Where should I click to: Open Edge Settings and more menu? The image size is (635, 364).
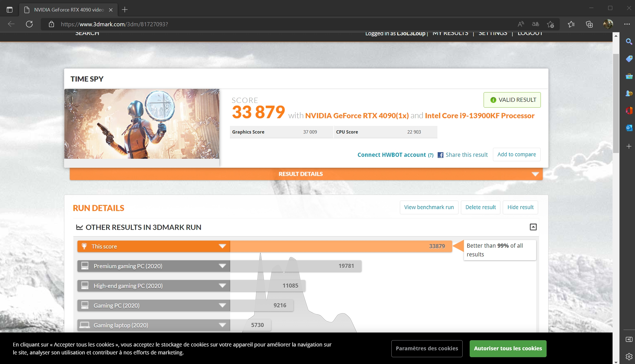point(627,24)
